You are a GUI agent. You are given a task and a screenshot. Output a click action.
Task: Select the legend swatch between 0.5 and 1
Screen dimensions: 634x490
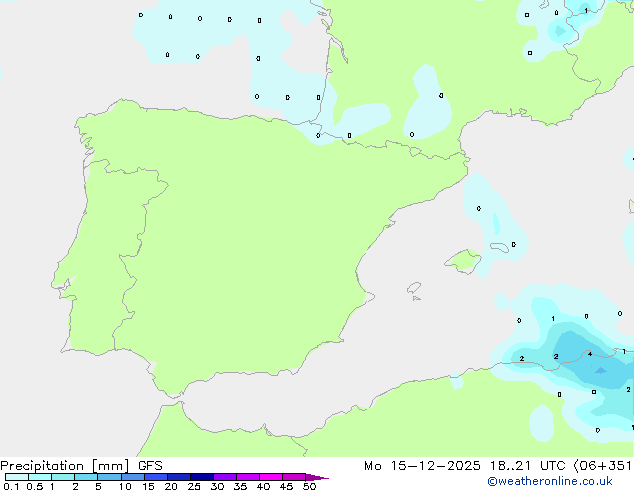40,477
